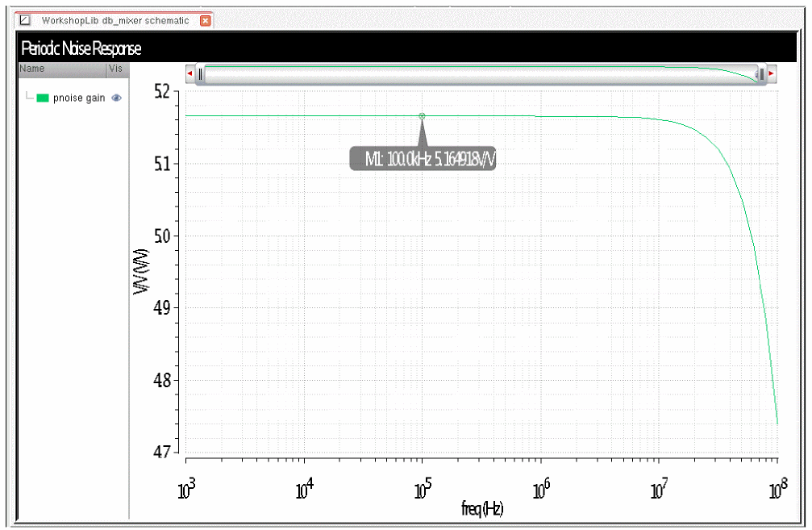Click the 10^4 x-axis tick label
812x530 pixels.
(305, 488)
